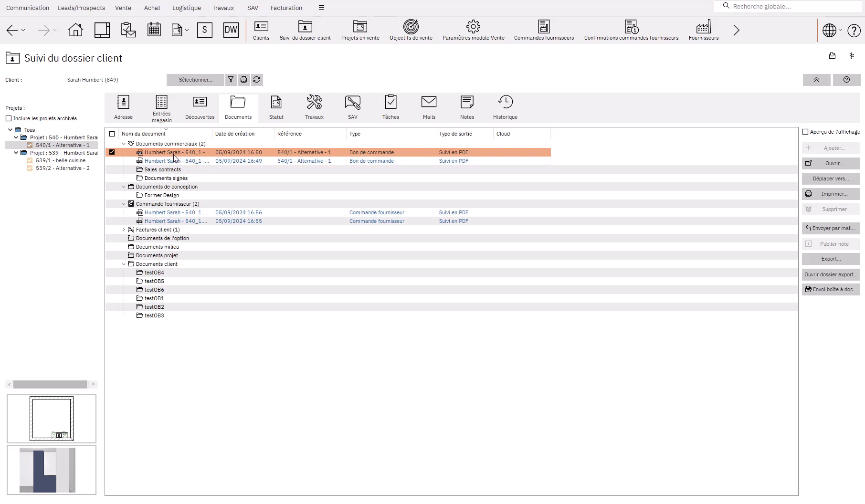Open the Travaux tools section
This screenshot has width=865, height=504.
[x=314, y=107]
